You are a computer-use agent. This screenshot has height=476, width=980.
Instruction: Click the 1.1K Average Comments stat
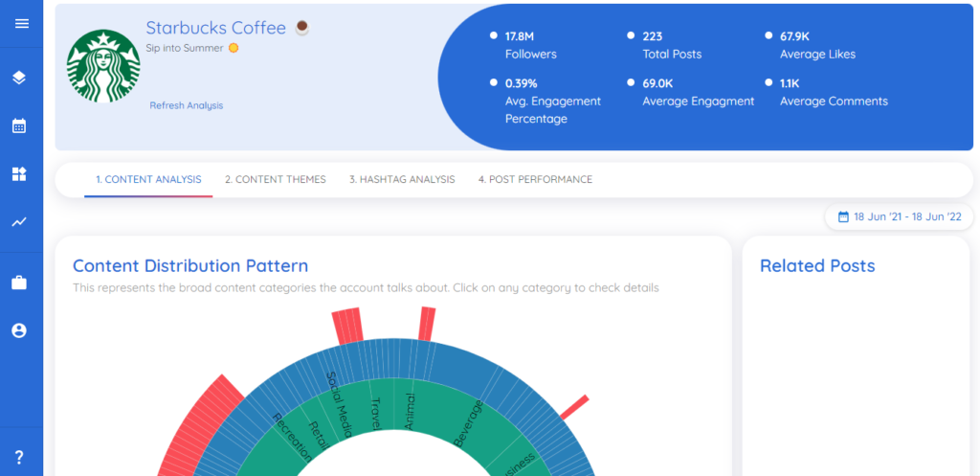tap(834, 92)
